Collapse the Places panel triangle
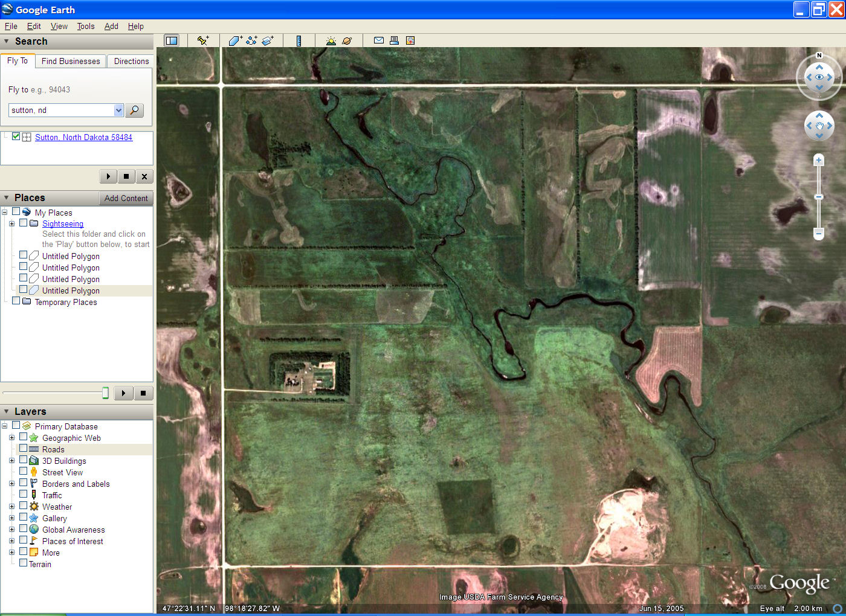The height and width of the screenshot is (616, 846). pyautogui.click(x=6, y=197)
